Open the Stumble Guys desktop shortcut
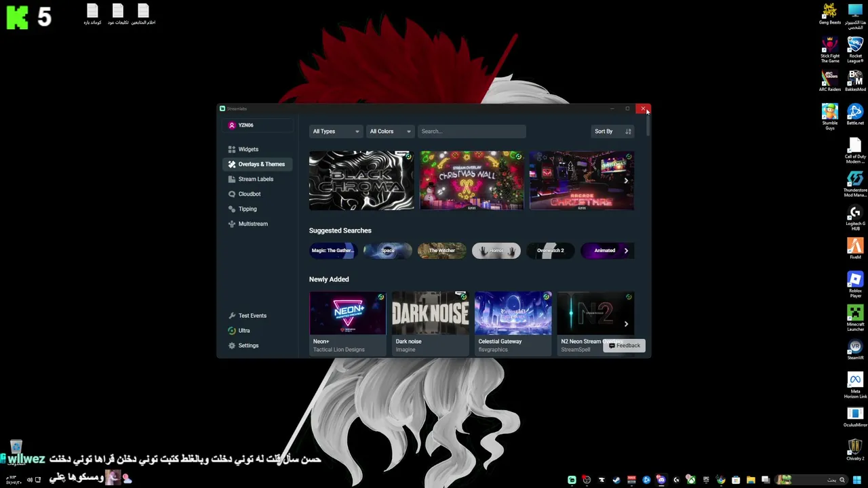 click(830, 117)
